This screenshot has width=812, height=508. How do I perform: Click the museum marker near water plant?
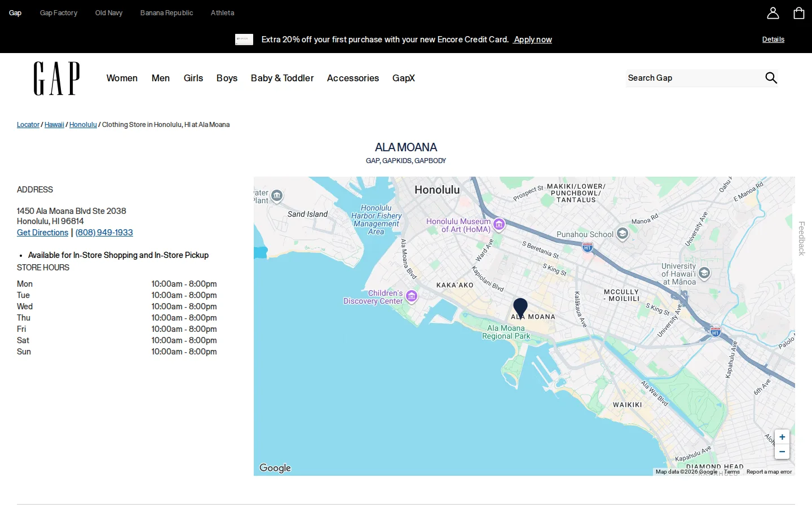point(277,196)
